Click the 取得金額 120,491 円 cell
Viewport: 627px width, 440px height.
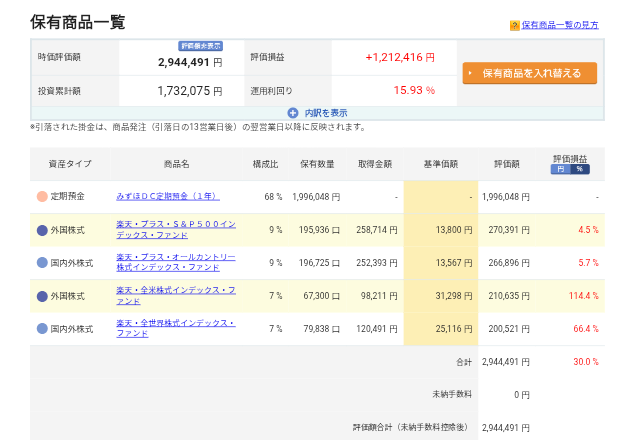377,329
